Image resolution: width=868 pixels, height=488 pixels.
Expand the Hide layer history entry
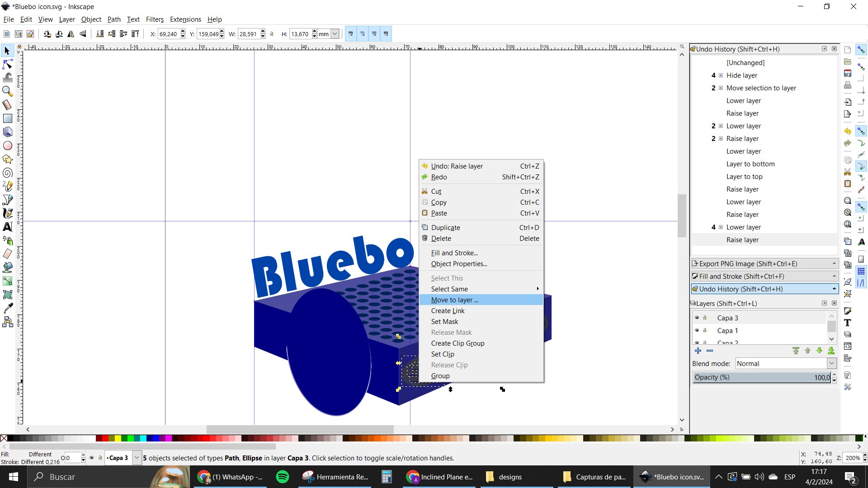pos(721,75)
